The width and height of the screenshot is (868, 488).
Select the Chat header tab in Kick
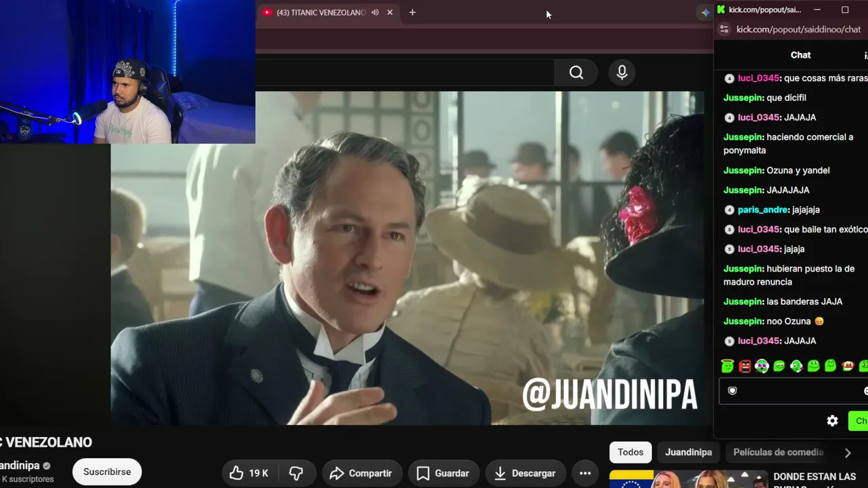[801, 55]
